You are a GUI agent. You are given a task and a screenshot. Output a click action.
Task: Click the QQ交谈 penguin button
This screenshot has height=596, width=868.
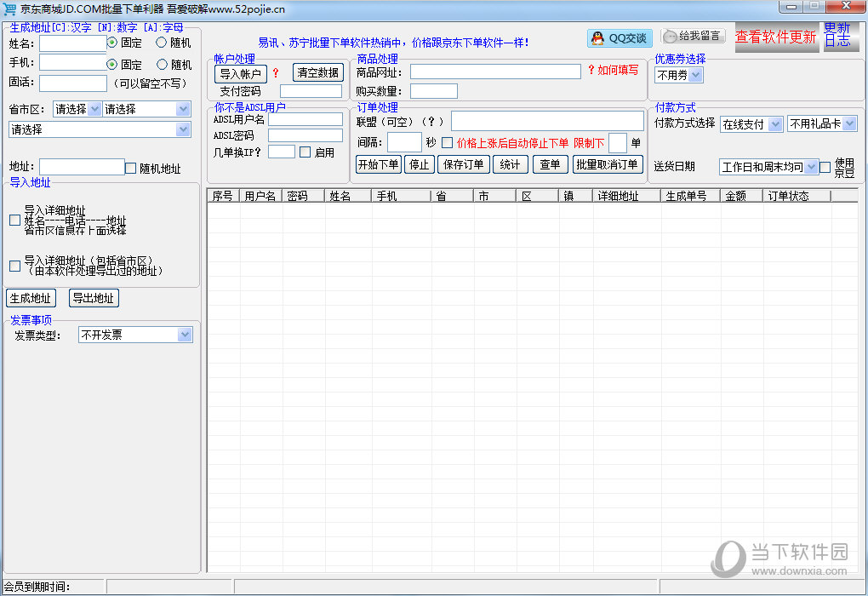620,38
